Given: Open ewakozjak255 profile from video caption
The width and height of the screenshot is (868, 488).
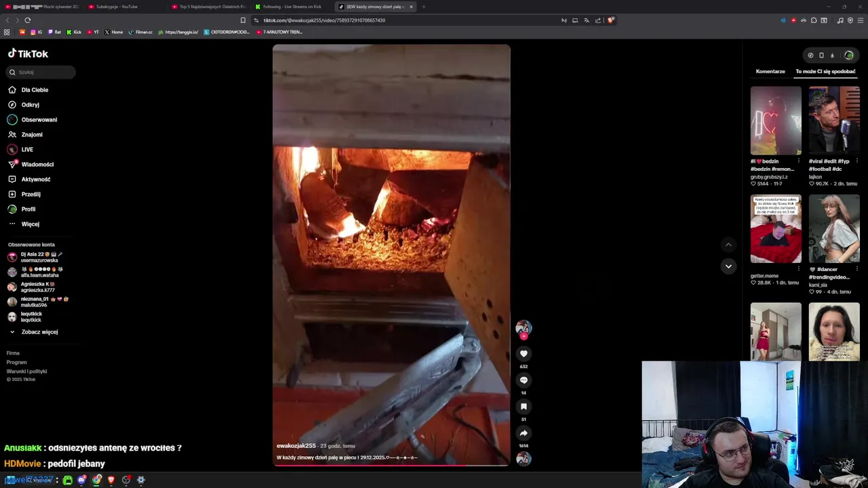Looking at the screenshot, I should pos(296,446).
